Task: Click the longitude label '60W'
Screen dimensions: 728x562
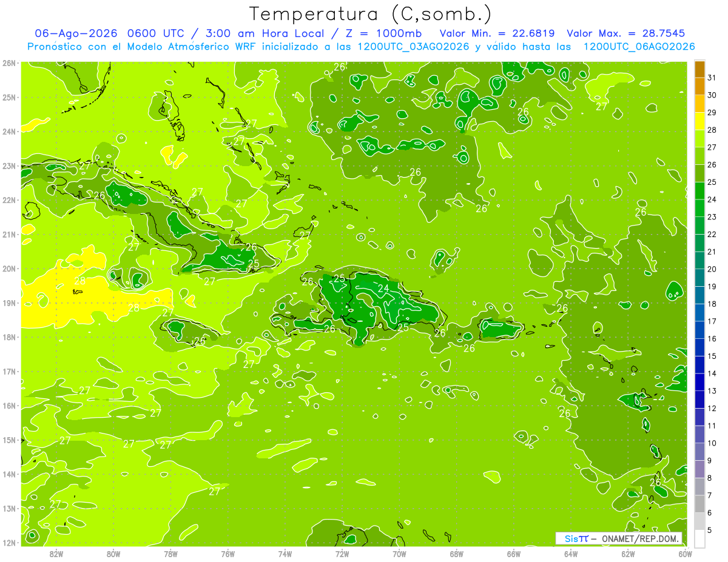Action: (x=686, y=553)
